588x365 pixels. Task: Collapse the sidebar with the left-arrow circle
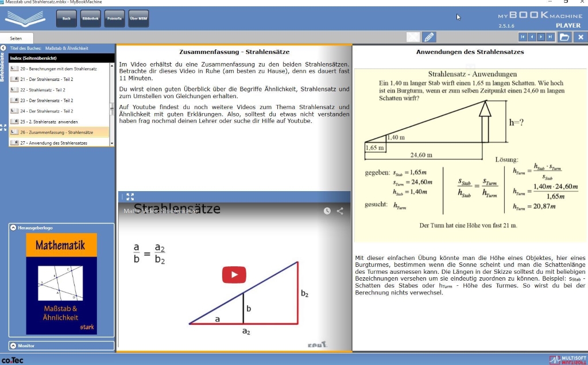(3, 48)
